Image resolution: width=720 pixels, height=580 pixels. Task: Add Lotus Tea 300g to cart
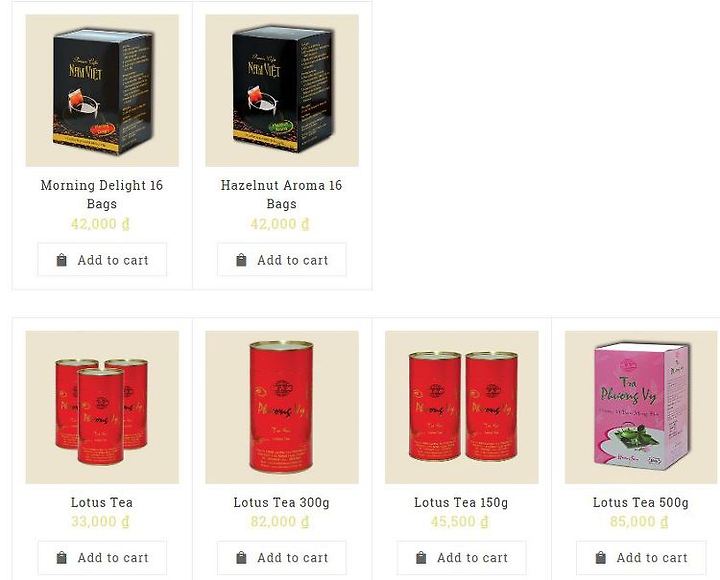point(281,557)
